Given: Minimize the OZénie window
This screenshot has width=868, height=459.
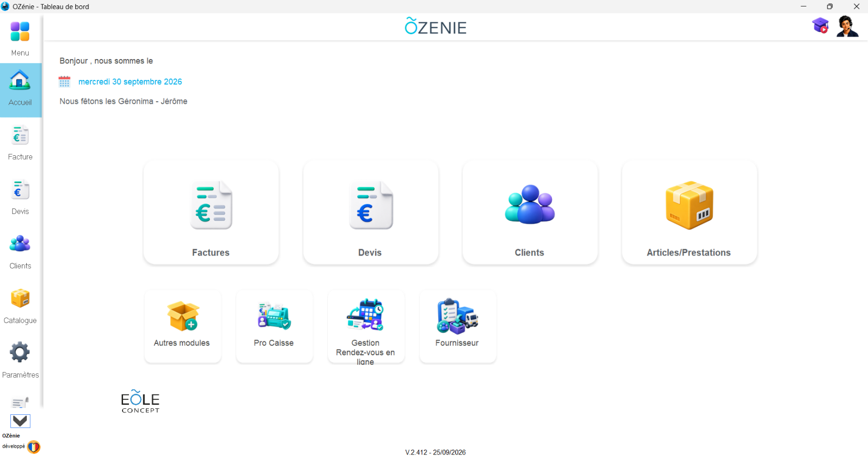Looking at the screenshot, I should (x=804, y=6).
